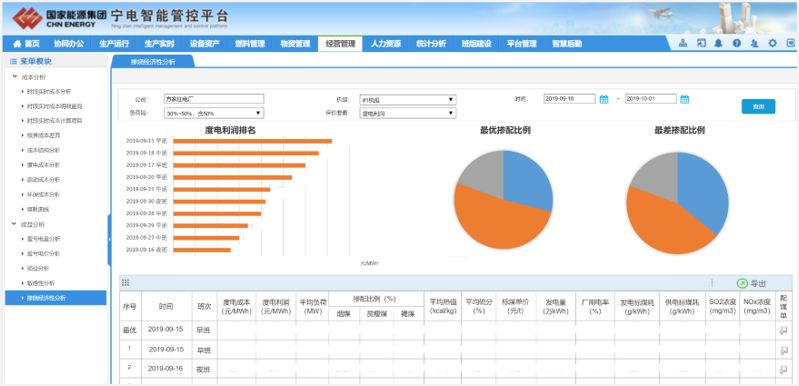
Task: Open the 物资管理 menu
Action: 295,44
